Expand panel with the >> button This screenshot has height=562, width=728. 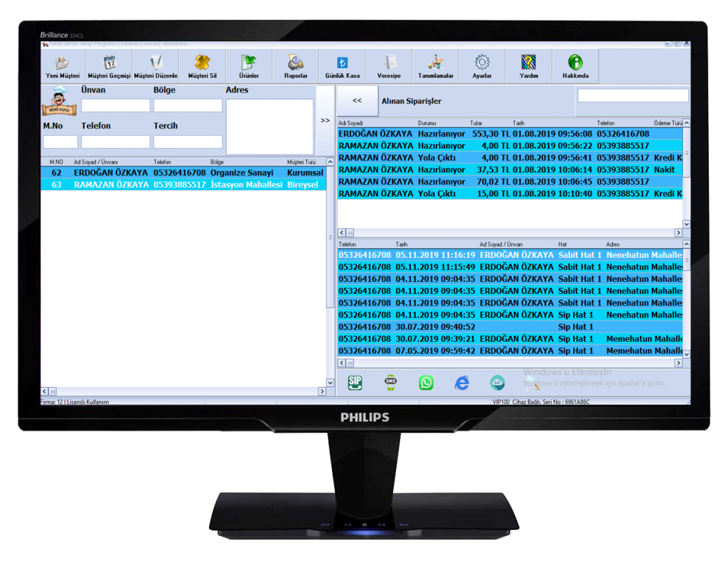click(325, 121)
